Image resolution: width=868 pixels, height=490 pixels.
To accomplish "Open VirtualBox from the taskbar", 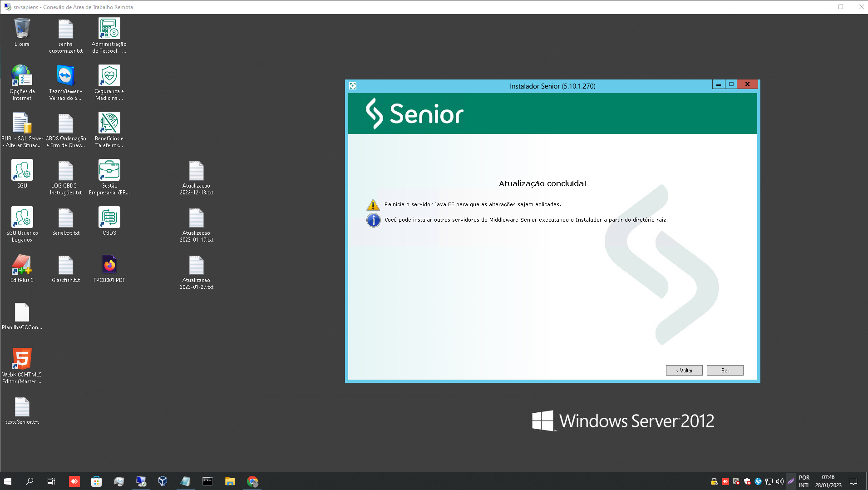I will (163, 481).
